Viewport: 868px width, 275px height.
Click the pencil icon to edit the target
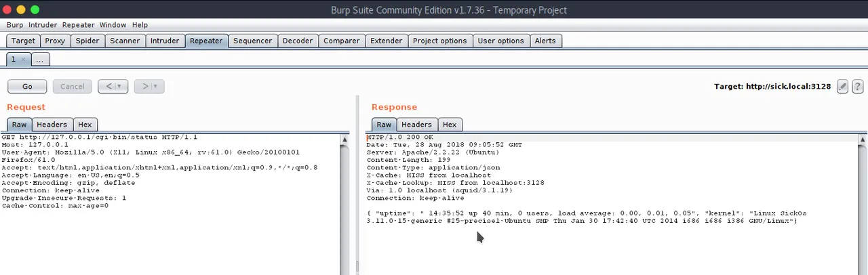click(x=842, y=86)
